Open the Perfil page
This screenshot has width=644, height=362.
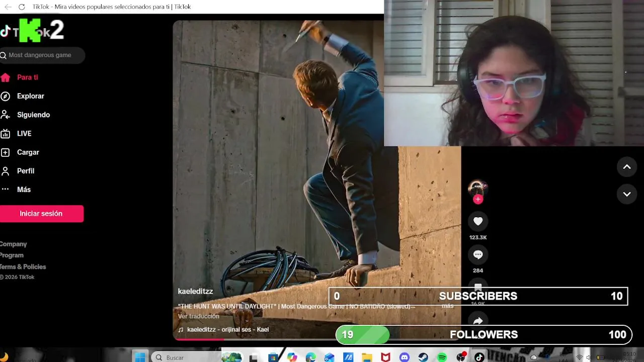26,171
